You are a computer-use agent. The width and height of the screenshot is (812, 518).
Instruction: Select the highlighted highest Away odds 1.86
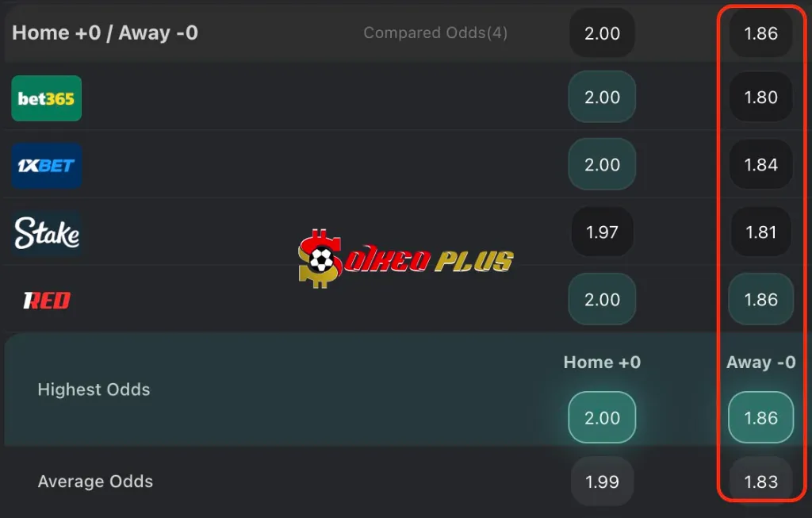pyautogui.click(x=760, y=417)
